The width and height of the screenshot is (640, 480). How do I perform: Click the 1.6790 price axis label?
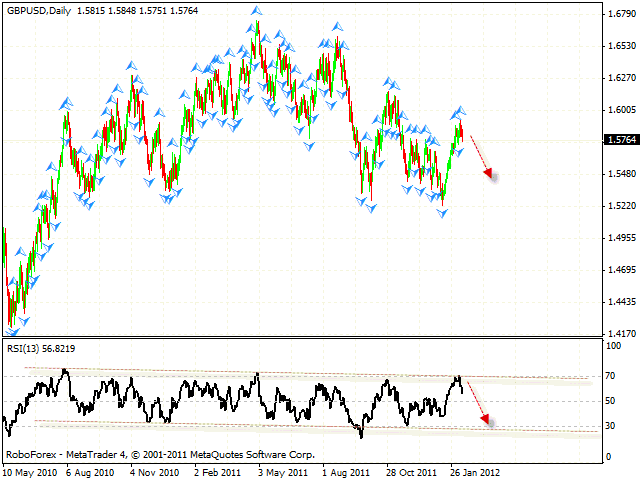pos(619,13)
